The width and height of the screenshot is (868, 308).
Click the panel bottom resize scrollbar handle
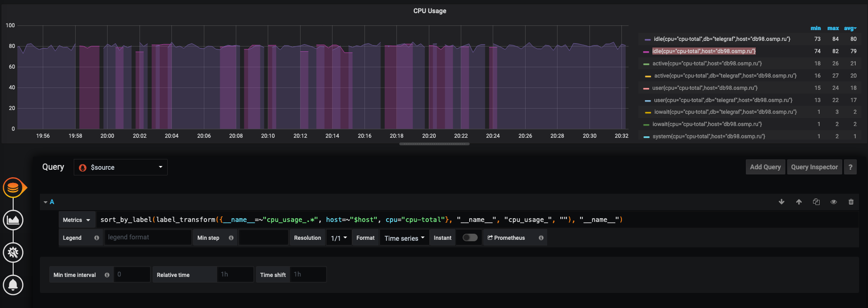point(434,144)
